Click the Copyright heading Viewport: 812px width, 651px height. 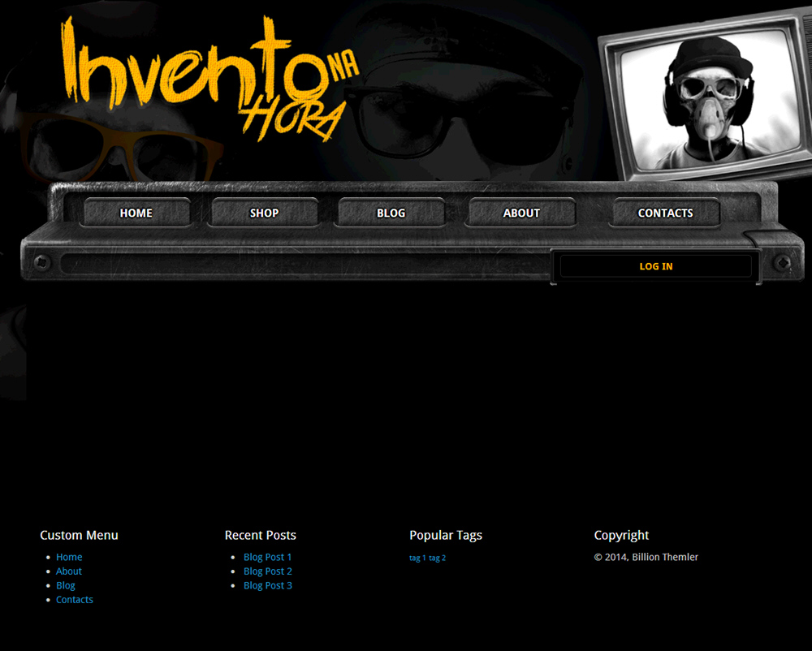click(621, 535)
